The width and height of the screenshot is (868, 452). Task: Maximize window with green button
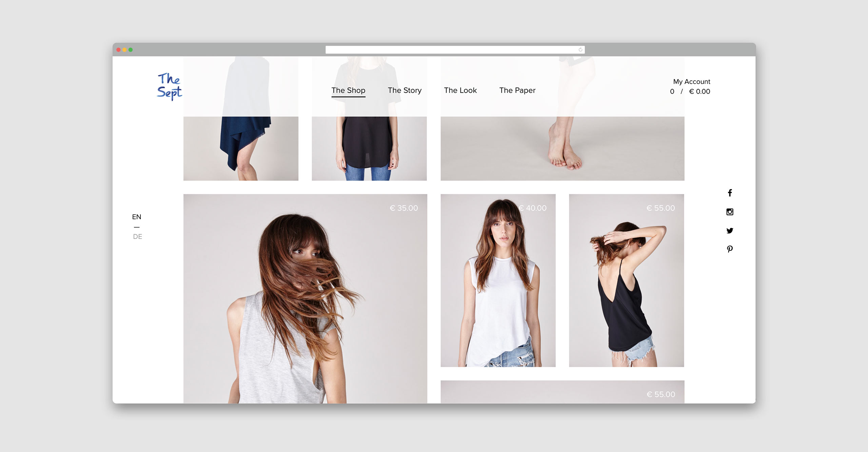tap(131, 50)
